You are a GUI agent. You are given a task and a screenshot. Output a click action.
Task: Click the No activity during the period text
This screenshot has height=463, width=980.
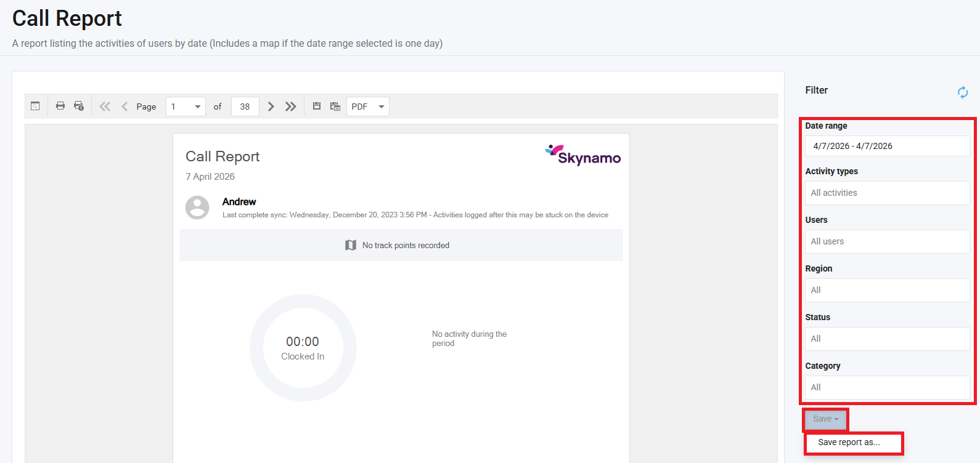(x=470, y=339)
